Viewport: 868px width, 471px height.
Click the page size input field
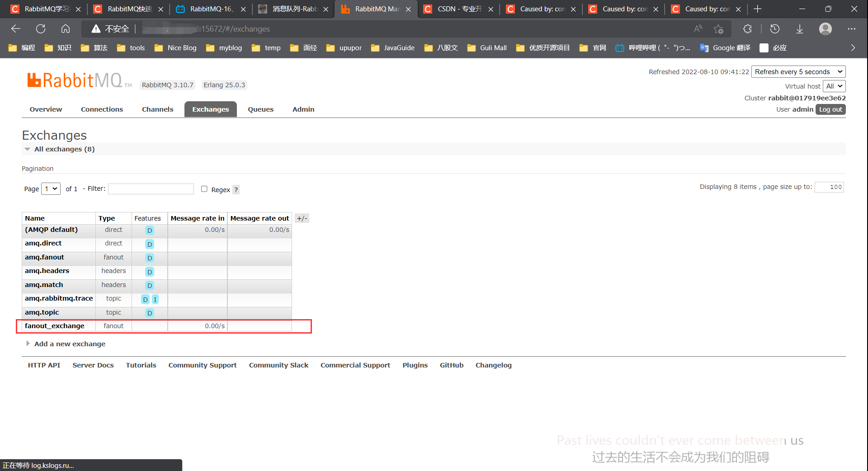point(829,187)
